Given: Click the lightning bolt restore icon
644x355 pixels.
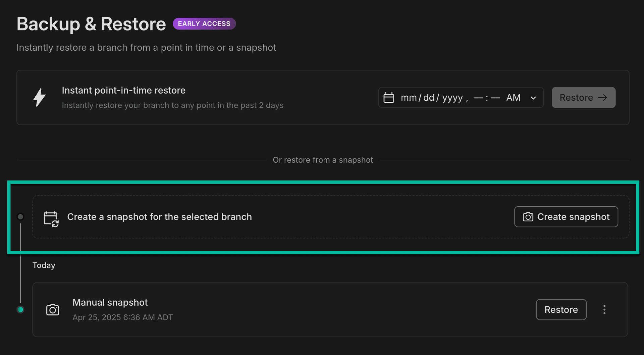Looking at the screenshot, I should pyautogui.click(x=39, y=97).
